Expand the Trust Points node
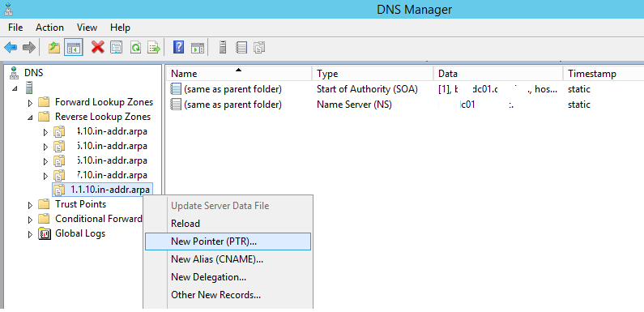The height and width of the screenshot is (312, 644). pos(30,205)
